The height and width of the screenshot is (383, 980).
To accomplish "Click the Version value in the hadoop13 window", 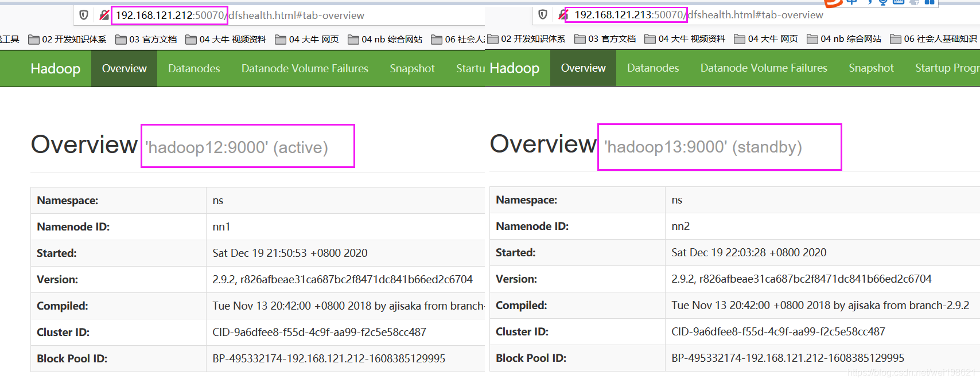I will point(802,279).
